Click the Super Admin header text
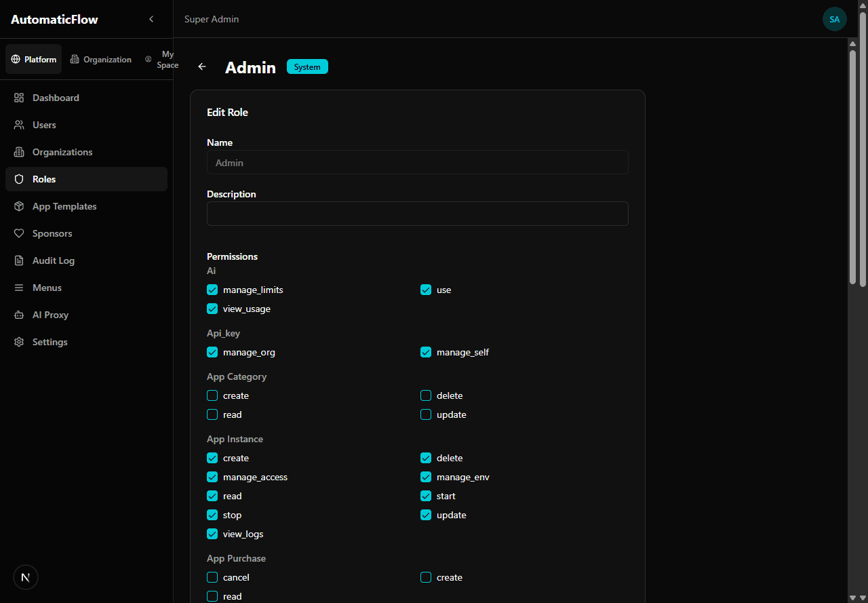 pyautogui.click(x=212, y=19)
